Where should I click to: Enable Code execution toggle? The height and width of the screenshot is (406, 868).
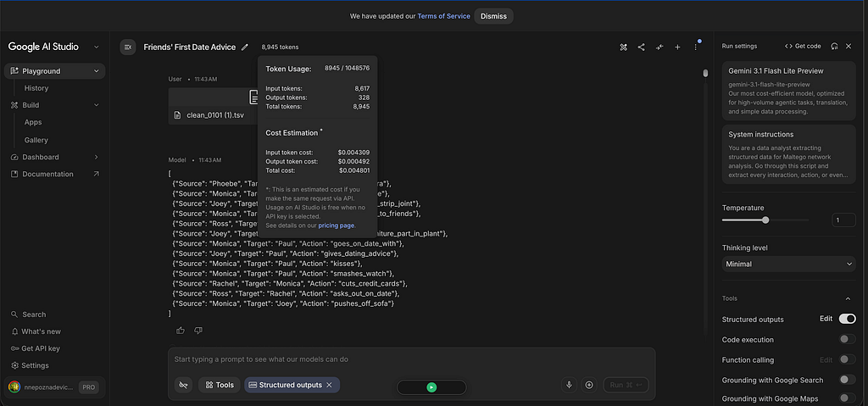coord(847,339)
